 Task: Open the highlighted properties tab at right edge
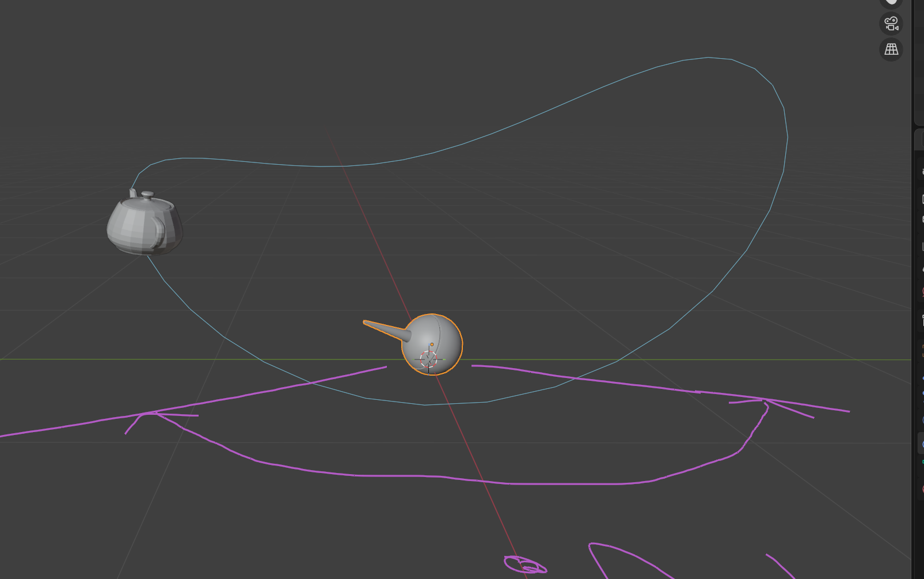[921, 444]
